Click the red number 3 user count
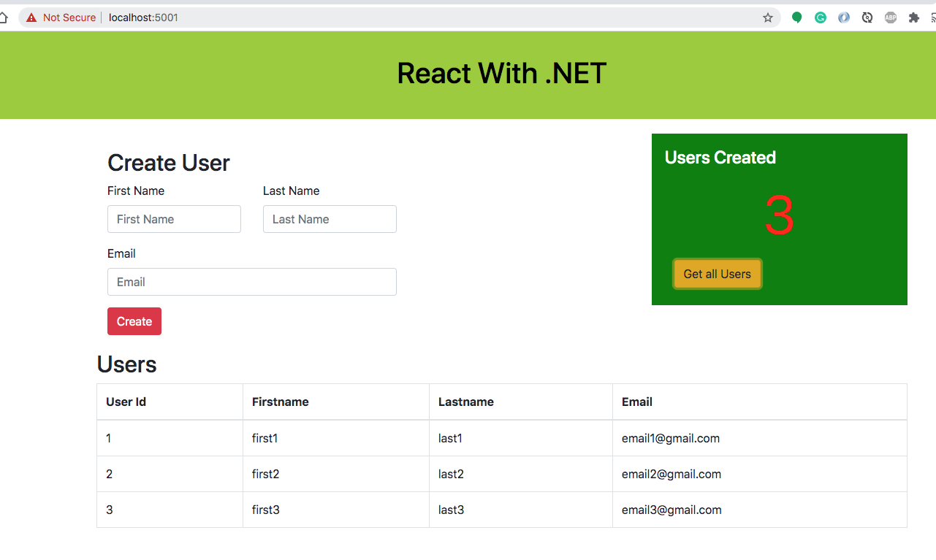The image size is (936, 560). [x=780, y=216]
